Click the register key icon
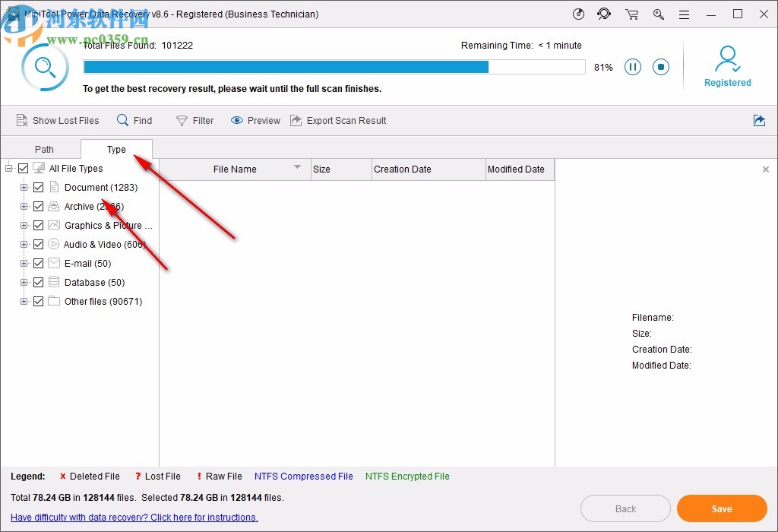Image resolution: width=778 pixels, height=532 pixels. point(659,14)
